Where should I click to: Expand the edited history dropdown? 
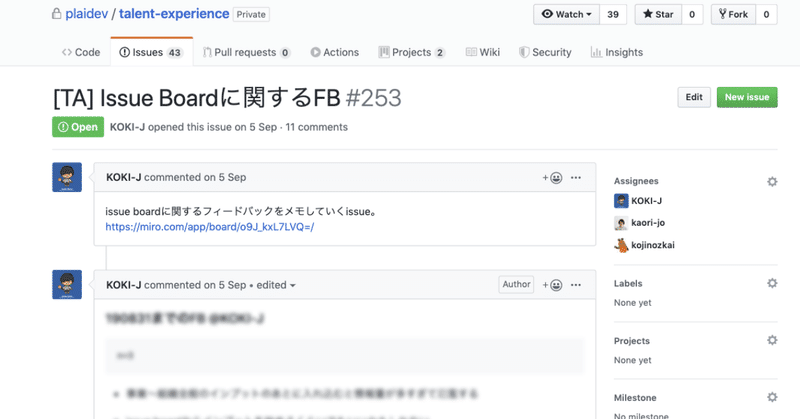(x=276, y=285)
